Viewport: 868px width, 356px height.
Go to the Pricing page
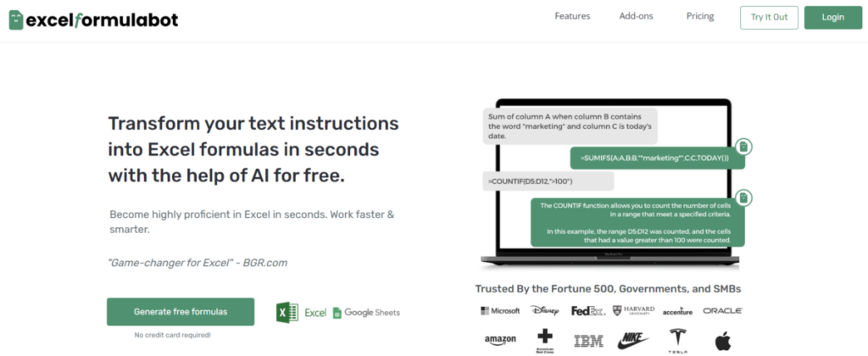(x=700, y=16)
